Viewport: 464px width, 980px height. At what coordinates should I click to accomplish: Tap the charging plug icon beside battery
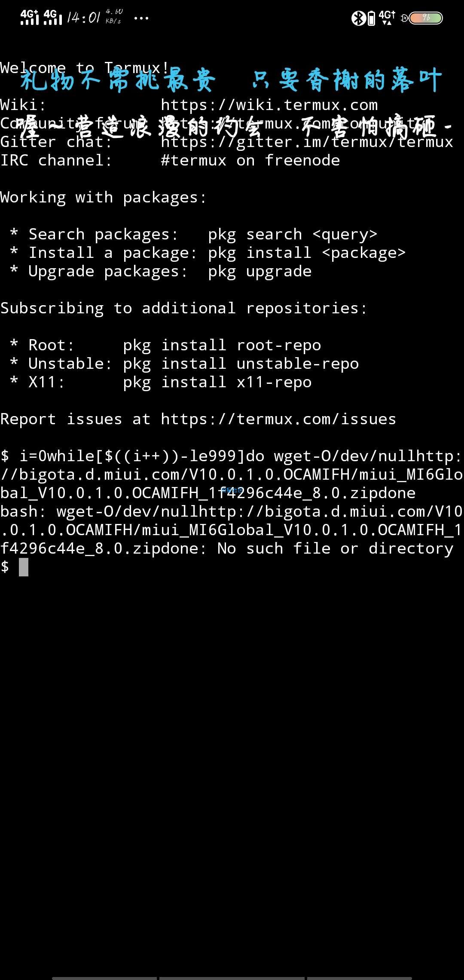(x=404, y=18)
